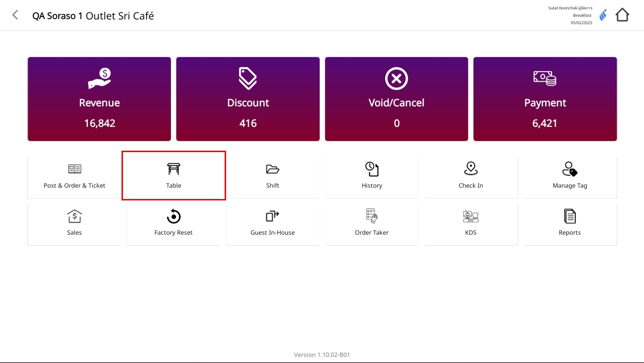Click the Sutat Koonchak user info
The height and width of the screenshot is (363, 644).
(570, 8)
